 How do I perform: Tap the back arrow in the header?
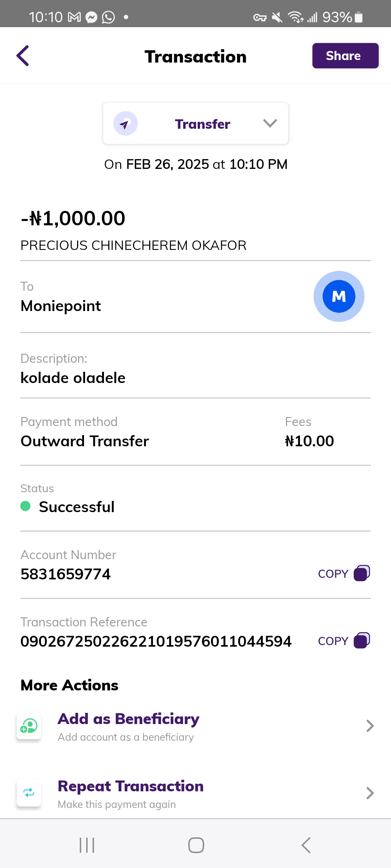click(23, 56)
